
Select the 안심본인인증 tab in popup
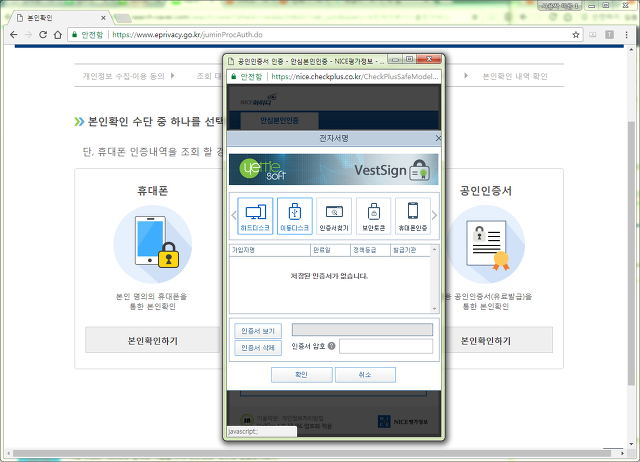(280, 120)
